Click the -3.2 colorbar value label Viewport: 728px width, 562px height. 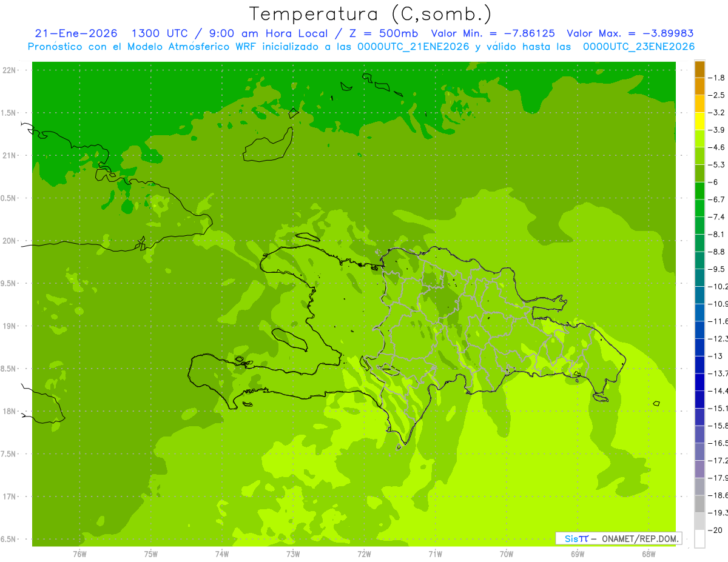click(x=716, y=113)
